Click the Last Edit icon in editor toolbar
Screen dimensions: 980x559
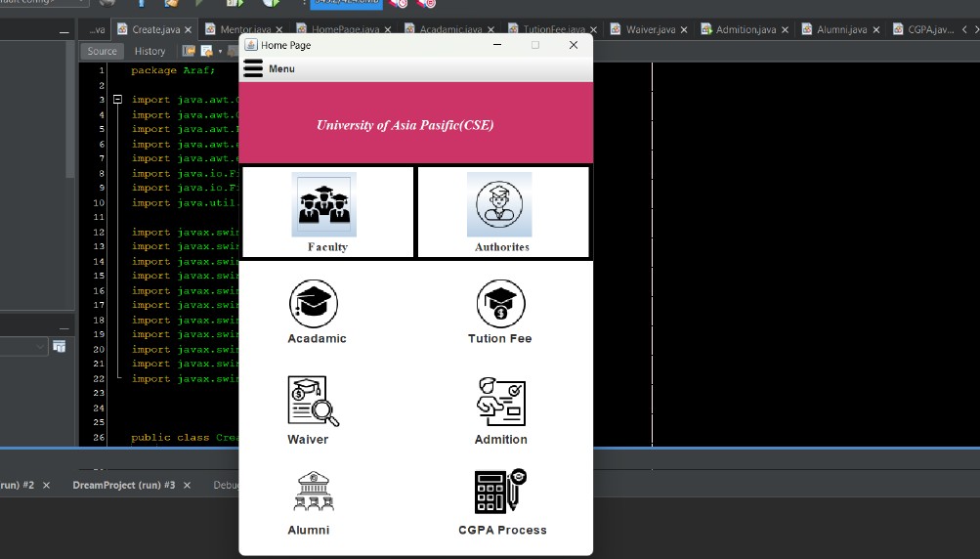(189, 51)
